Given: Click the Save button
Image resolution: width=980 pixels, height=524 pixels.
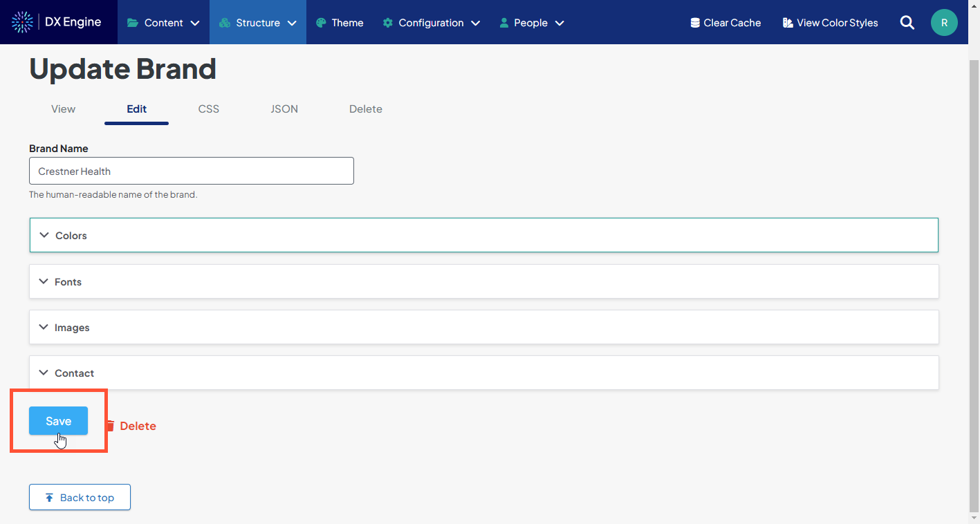Looking at the screenshot, I should point(58,421).
